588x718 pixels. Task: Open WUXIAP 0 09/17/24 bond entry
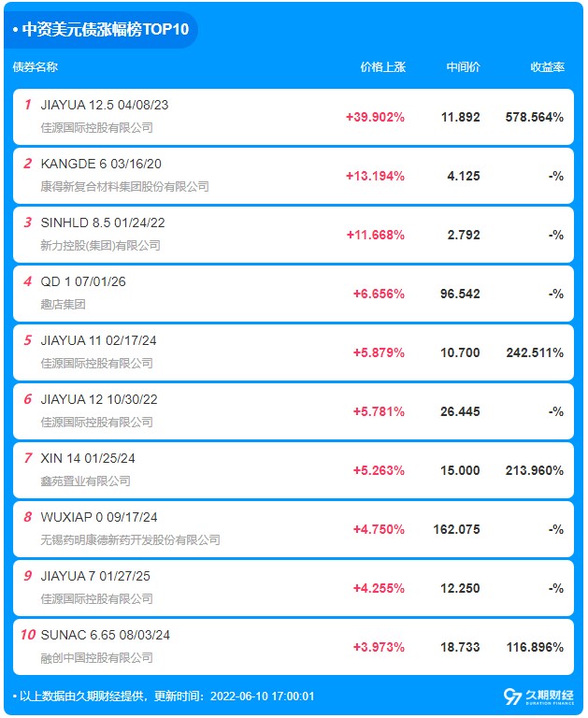(x=294, y=529)
